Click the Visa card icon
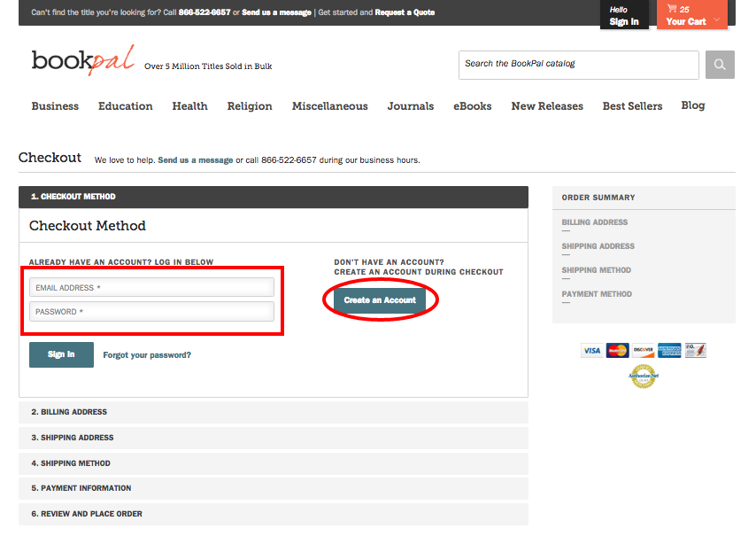 [x=591, y=351]
